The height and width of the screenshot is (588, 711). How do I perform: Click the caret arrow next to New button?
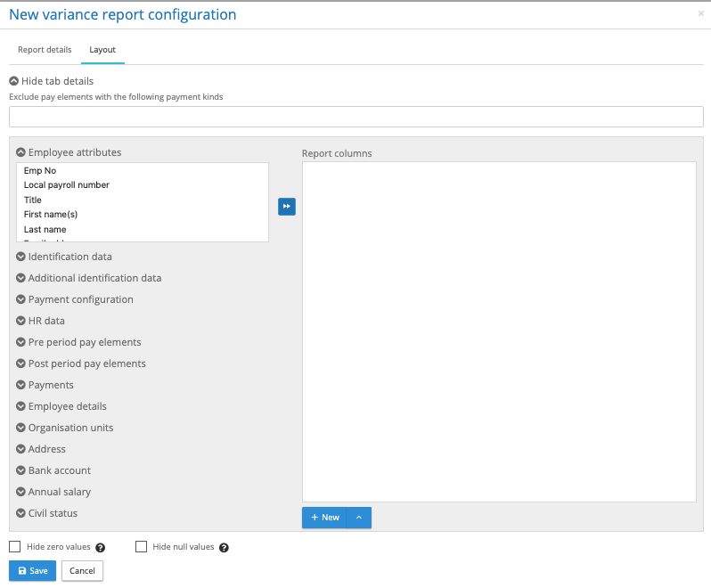pyautogui.click(x=358, y=518)
